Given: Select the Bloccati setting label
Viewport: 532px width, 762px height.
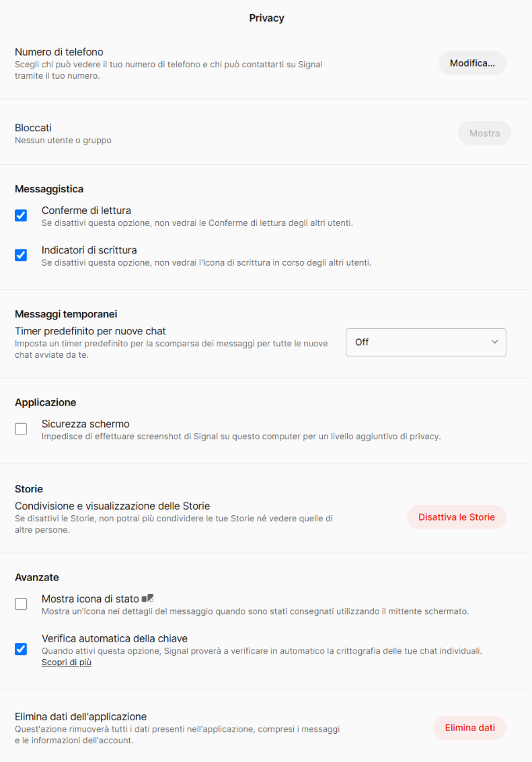Looking at the screenshot, I should [x=33, y=128].
